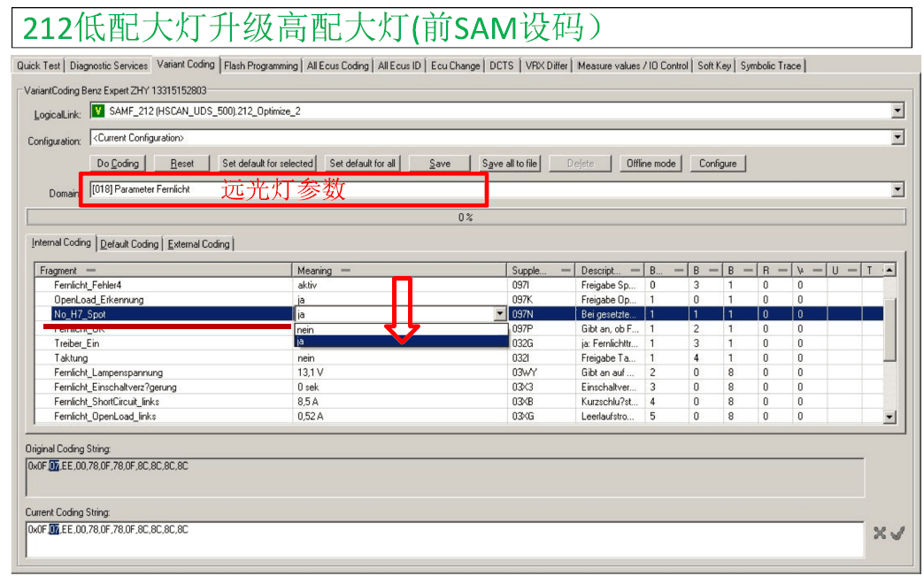The width and height of the screenshot is (924, 576).
Task: Click the Fragment column header filter dash
Action: [x=90, y=270]
